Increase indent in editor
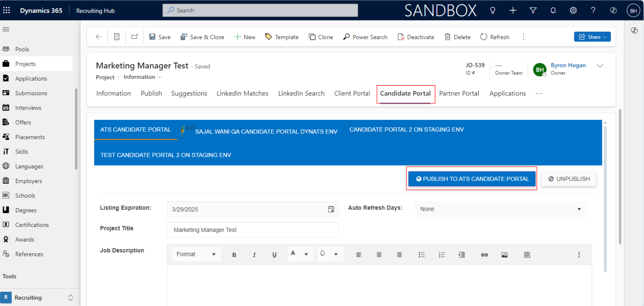 tap(462, 255)
